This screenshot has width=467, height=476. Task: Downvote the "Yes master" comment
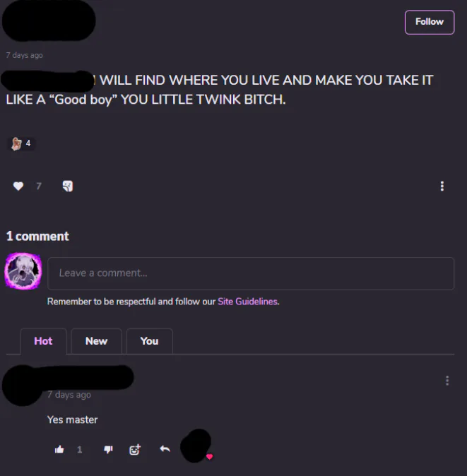[108, 449]
